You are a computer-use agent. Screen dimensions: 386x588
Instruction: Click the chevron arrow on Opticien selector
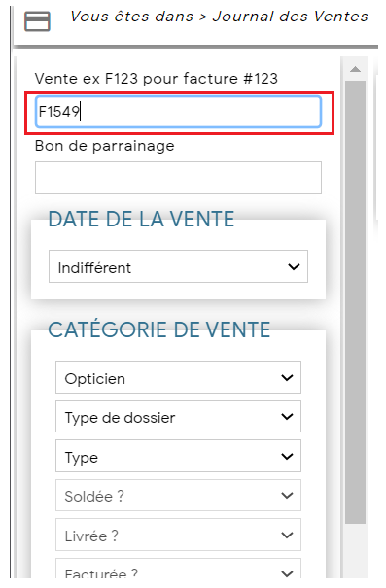click(x=287, y=378)
